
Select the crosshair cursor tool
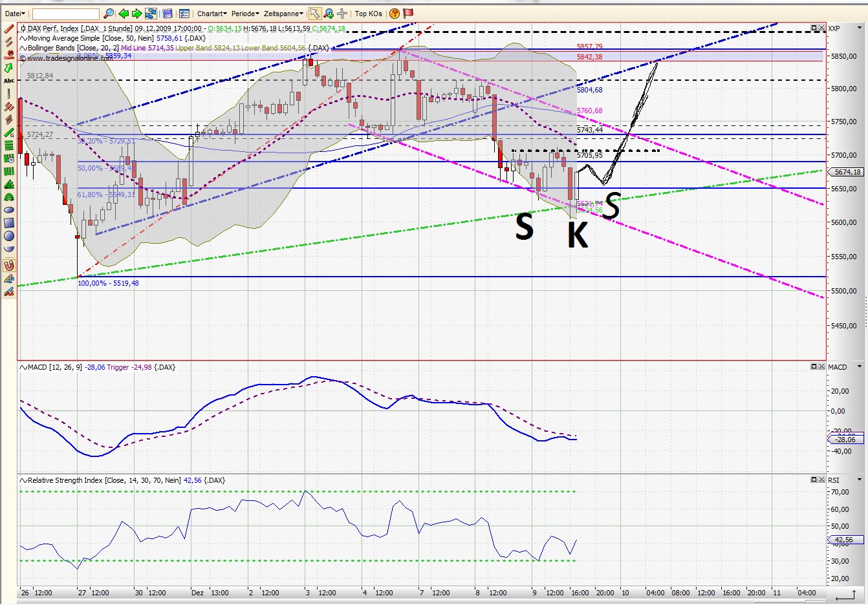[x=342, y=13]
